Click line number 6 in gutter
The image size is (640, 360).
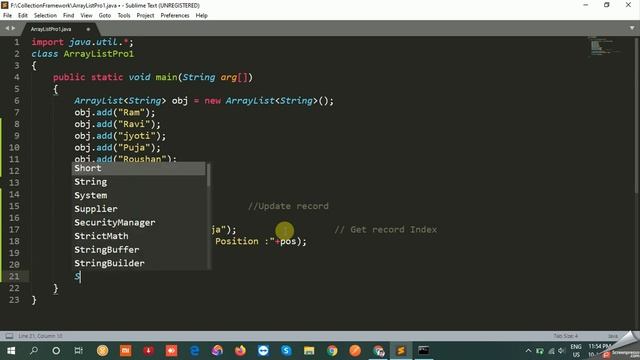click(x=17, y=100)
